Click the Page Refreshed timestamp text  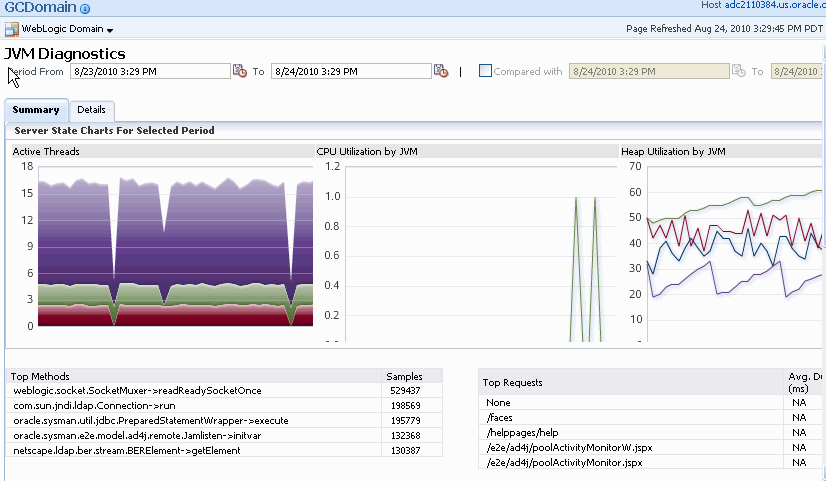(x=724, y=28)
